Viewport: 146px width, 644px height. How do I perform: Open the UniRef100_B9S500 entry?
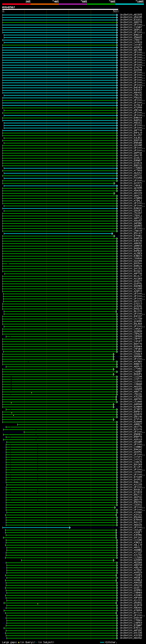[x=131, y=263]
